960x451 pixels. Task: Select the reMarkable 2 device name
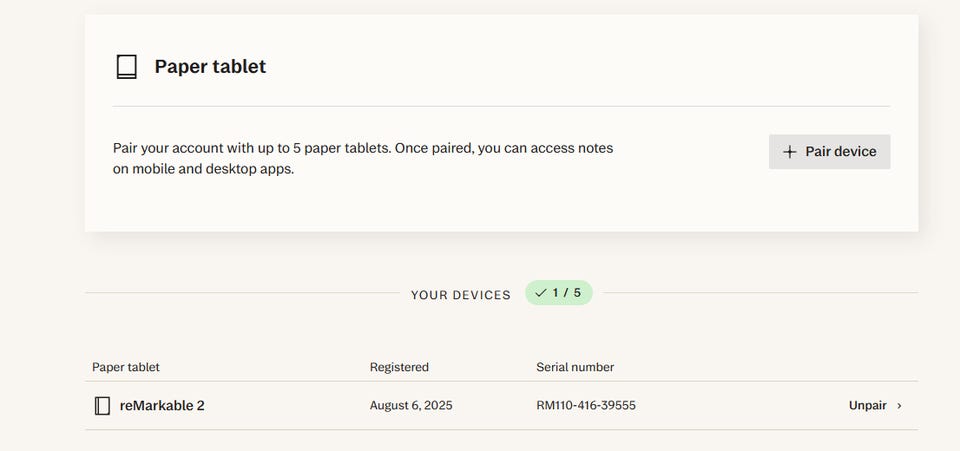coord(162,406)
